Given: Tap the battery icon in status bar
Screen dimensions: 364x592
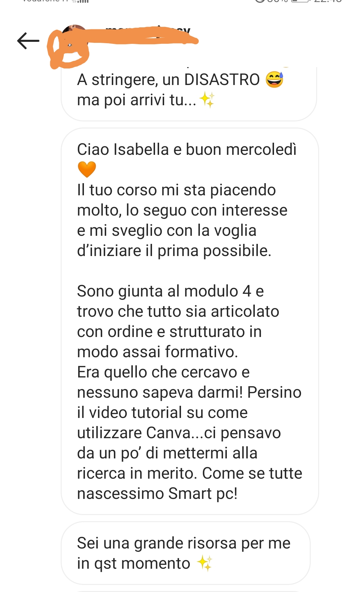Looking at the screenshot, I should pyautogui.click(x=301, y=1).
